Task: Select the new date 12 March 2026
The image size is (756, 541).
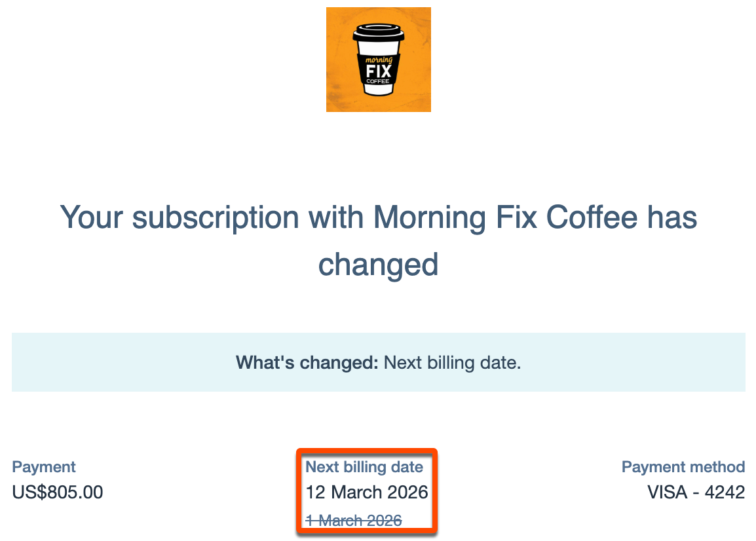Action: click(366, 492)
